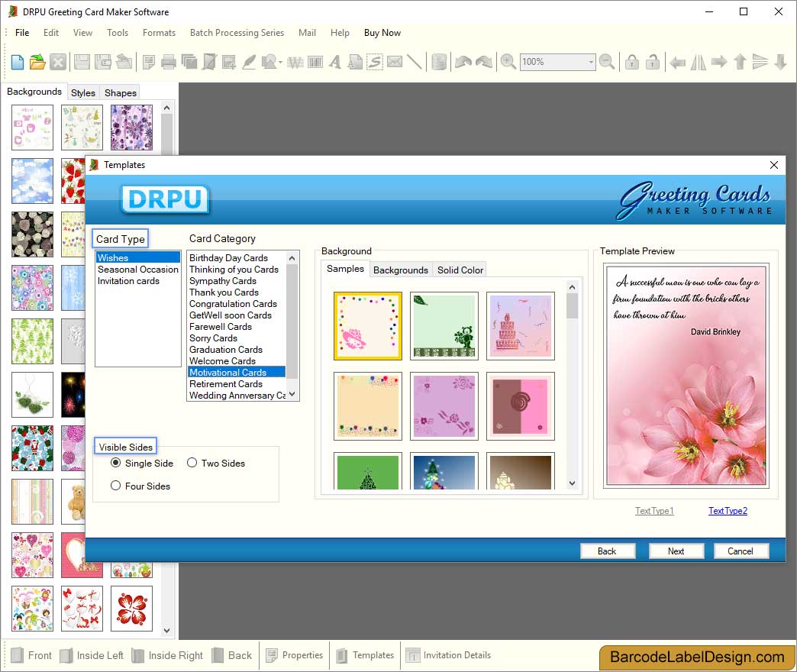
Task: Click the redo curved arrow icon
Action: pos(483,62)
